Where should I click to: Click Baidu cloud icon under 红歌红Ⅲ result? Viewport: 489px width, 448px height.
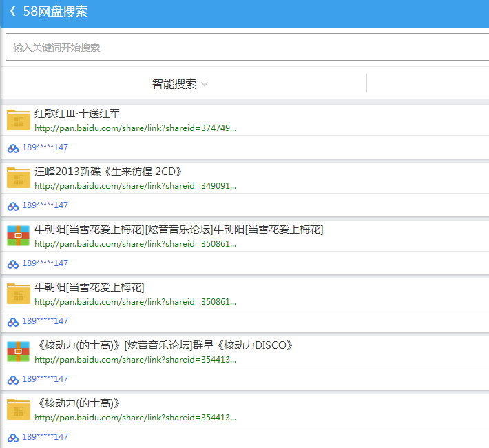pyautogui.click(x=12, y=147)
